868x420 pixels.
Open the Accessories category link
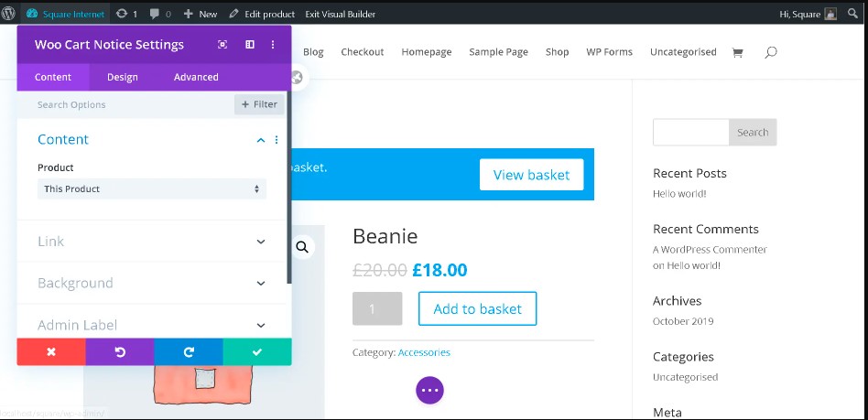pyautogui.click(x=424, y=352)
